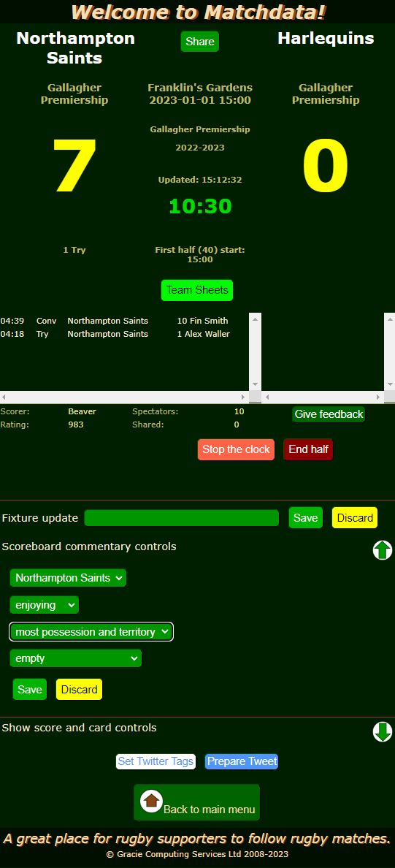Click Northampton Saints score 7

[74, 166]
